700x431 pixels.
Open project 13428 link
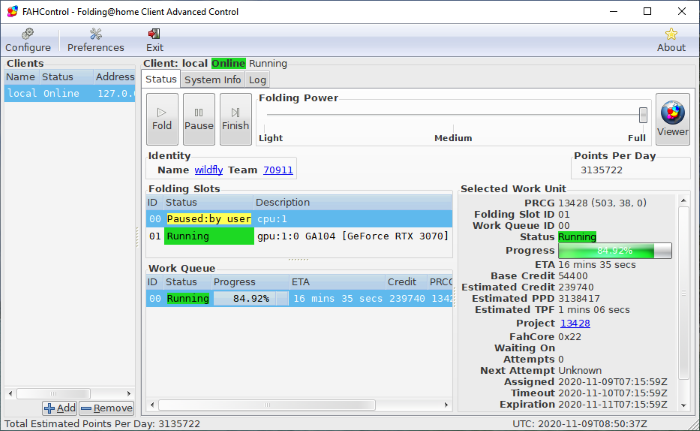coord(575,323)
